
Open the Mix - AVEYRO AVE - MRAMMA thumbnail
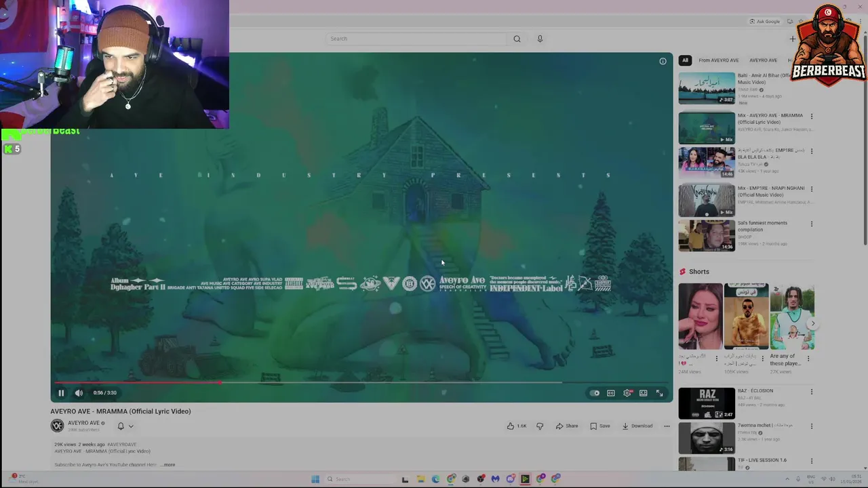707,127
